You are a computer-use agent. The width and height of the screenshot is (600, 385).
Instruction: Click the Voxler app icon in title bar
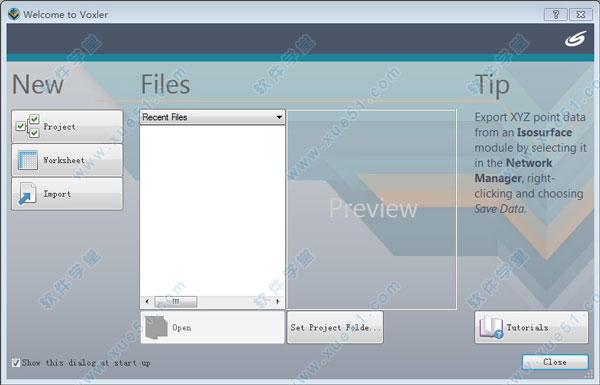tap(14, 15)
